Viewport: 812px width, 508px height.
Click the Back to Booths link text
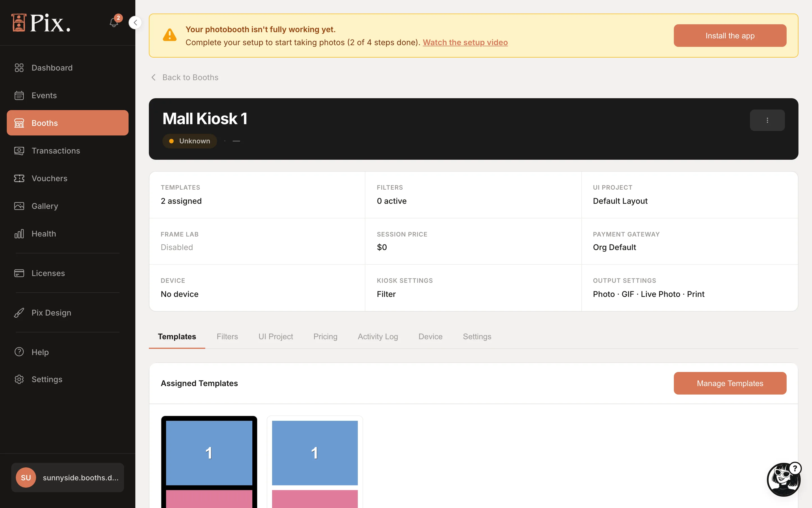190,77
